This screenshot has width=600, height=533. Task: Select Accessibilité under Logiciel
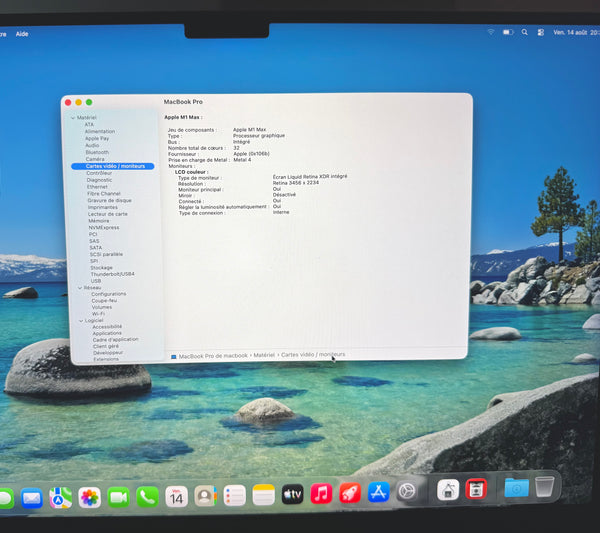tap(107, 327)
